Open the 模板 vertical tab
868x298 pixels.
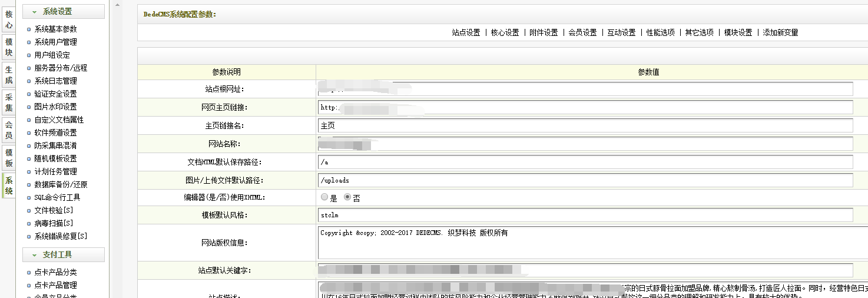coord(9,158)
